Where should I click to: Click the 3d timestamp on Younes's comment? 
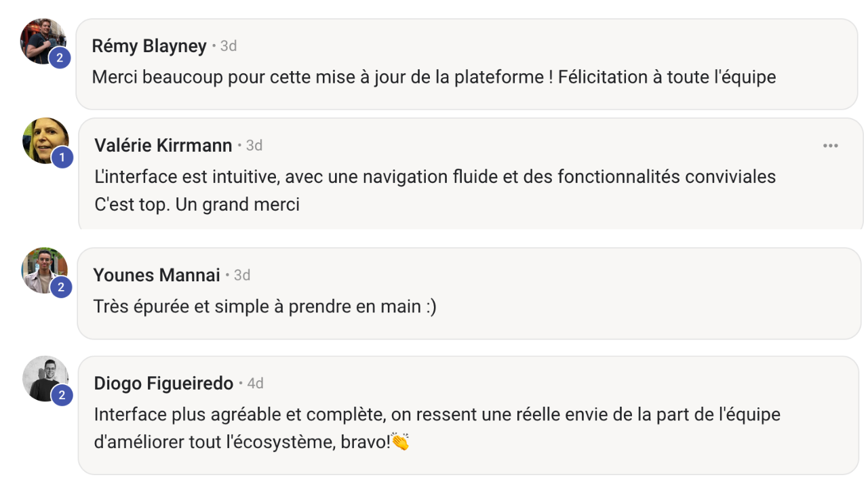[x=242, y=274]
